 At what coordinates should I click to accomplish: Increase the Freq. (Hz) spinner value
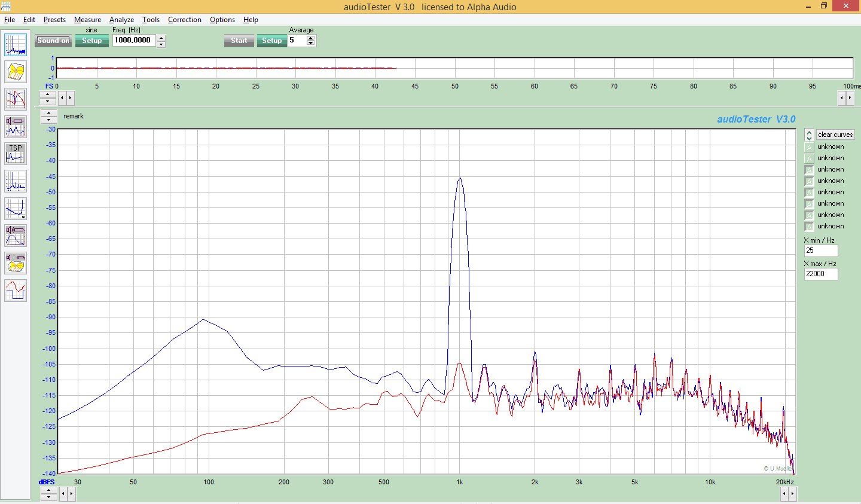pyautogui.click(x=161, y=38)
